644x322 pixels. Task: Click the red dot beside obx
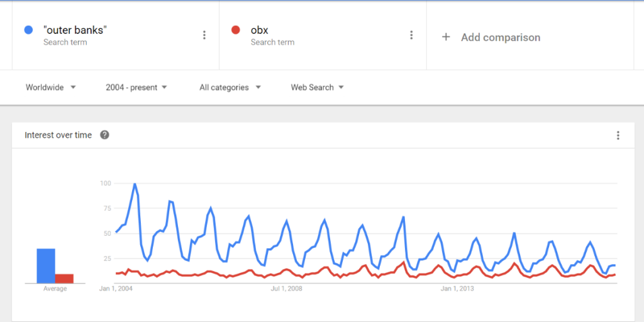click(236, 30)
